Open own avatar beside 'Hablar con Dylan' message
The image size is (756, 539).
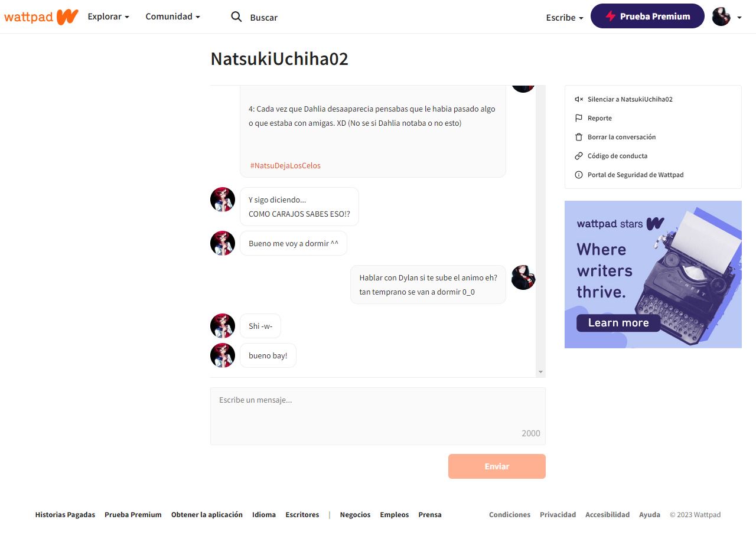(x=523, y=277)
